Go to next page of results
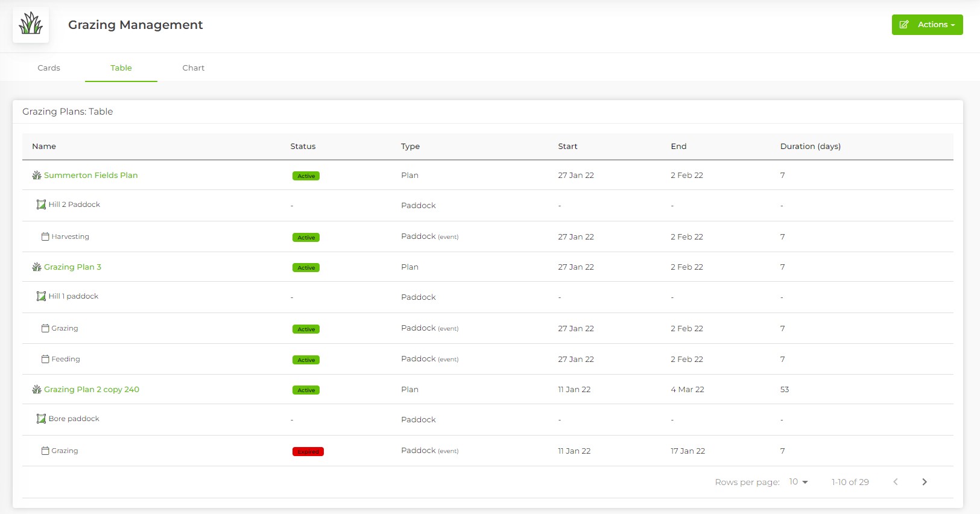Screen dimensions: 980x514 pos(924,482)
